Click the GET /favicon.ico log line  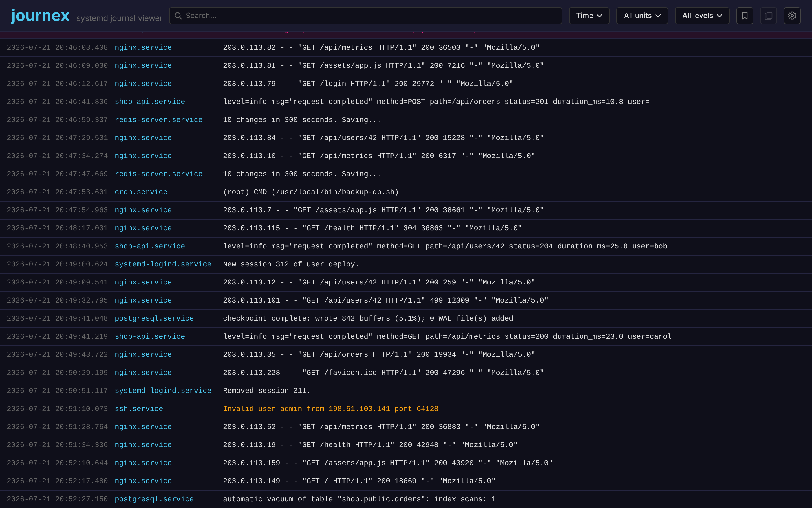pyautogui.click(x=383, y=373)
